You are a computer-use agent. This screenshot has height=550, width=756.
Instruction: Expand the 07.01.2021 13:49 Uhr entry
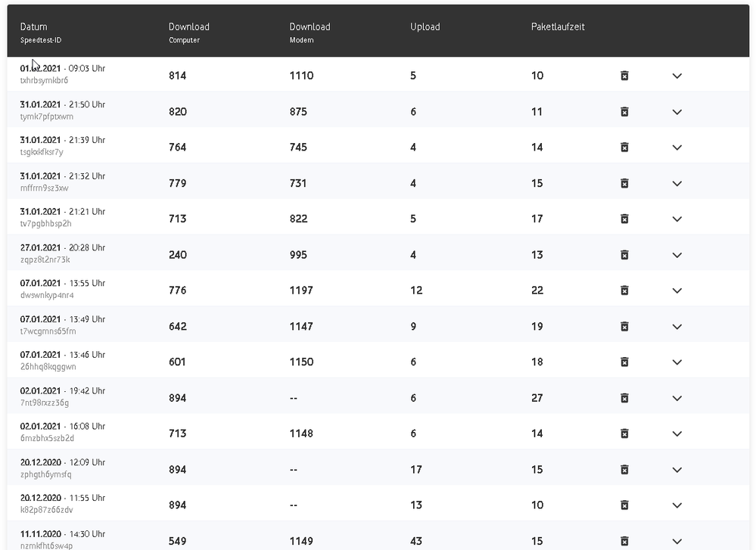tap(677, 327)
